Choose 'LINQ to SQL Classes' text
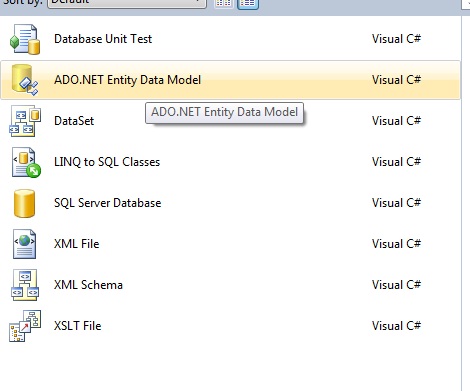This screenshot has height=391, width=470. 107,162
